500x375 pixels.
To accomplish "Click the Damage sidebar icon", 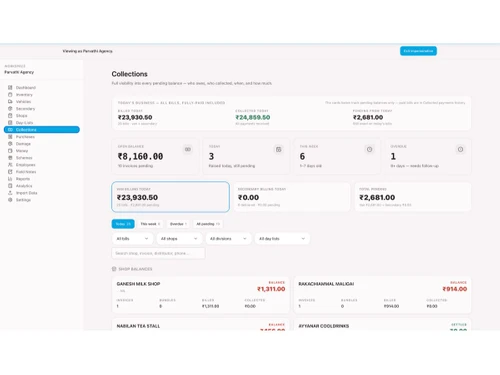I will [10, 144].
